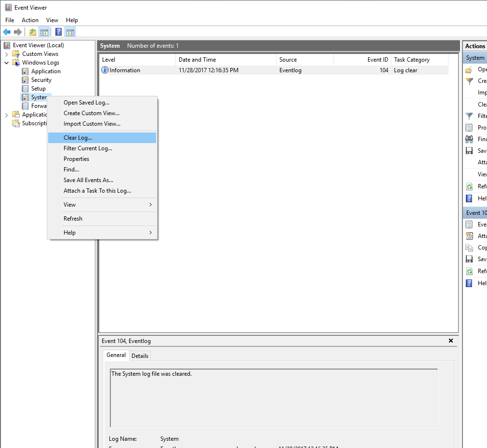Click the Security log icon in tree

coord(25,80)
